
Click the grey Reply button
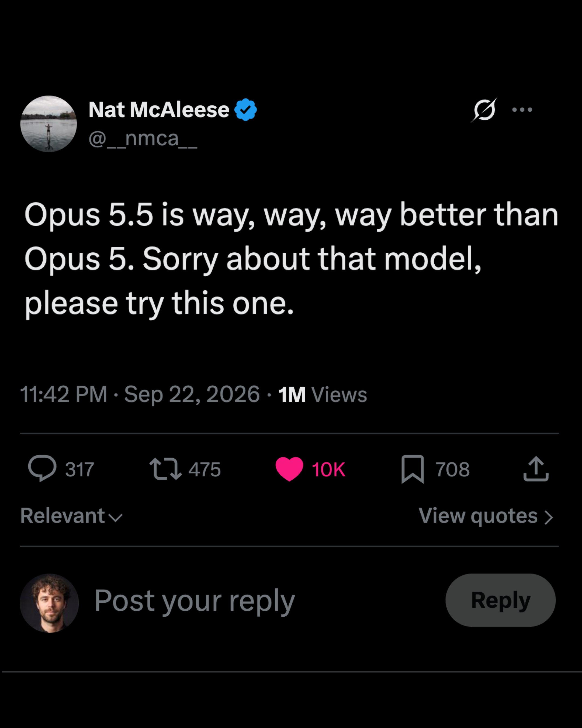500,600
